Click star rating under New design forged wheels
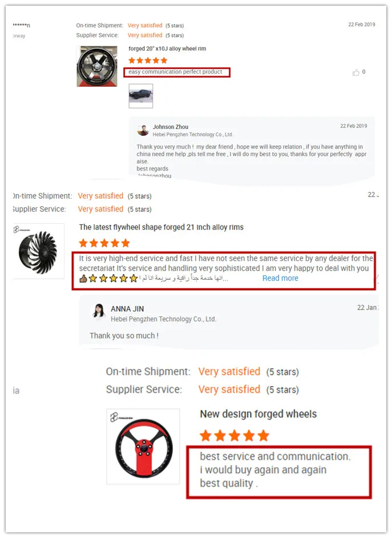The width and height of the screenshot is (392, 538). coord(235,436)
